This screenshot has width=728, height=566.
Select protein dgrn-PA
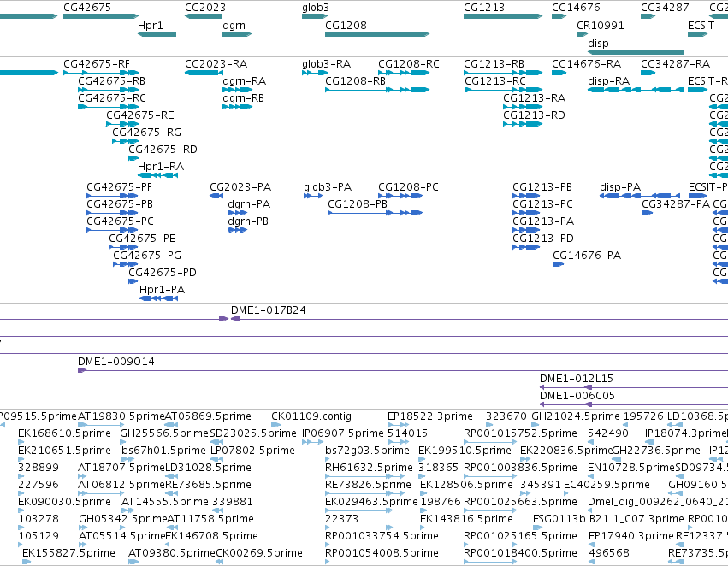249,204
